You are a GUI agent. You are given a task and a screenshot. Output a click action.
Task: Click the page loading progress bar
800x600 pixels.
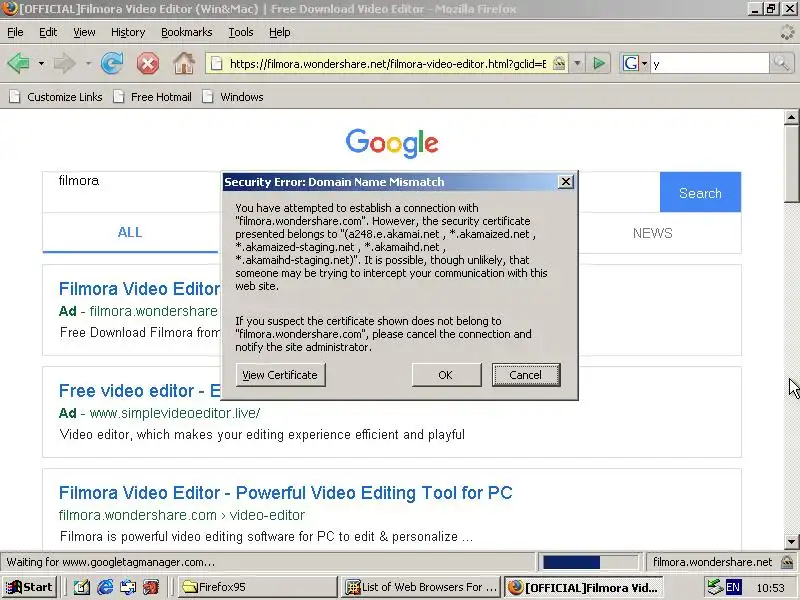pyautogui.click(x=590, y=562)
